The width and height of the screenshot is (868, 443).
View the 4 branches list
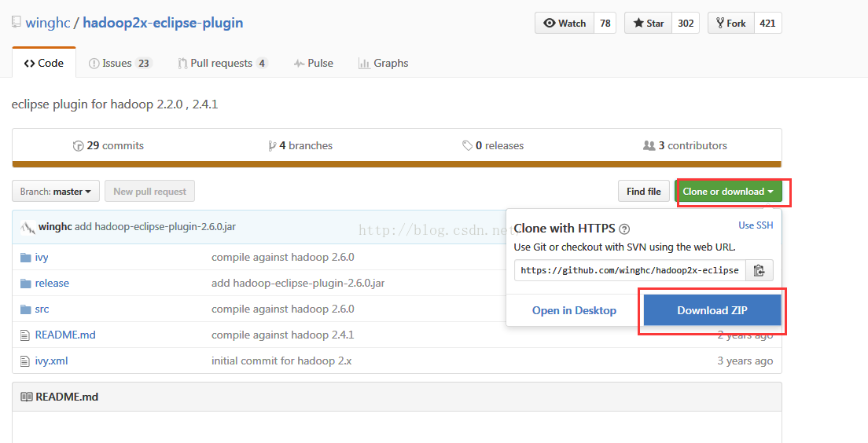tap(300, 145)
